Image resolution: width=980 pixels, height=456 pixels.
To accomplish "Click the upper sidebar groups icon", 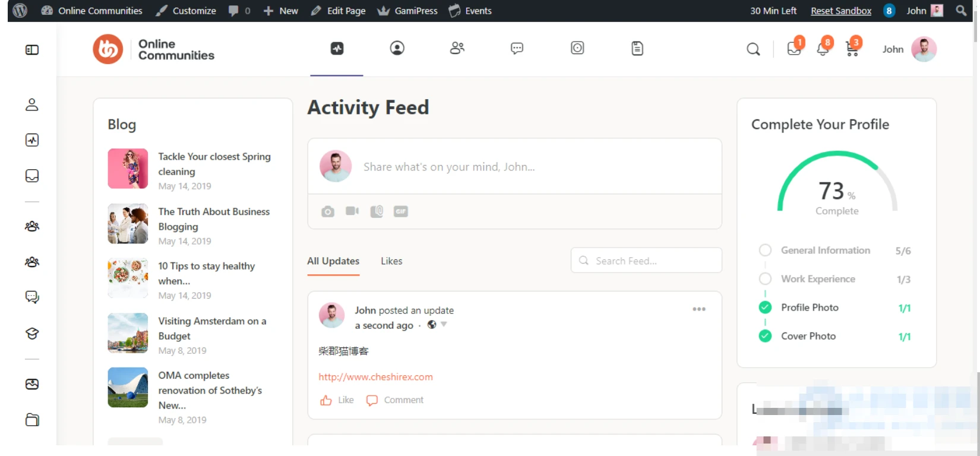I will pyautogui.click(x=32, y=226).
